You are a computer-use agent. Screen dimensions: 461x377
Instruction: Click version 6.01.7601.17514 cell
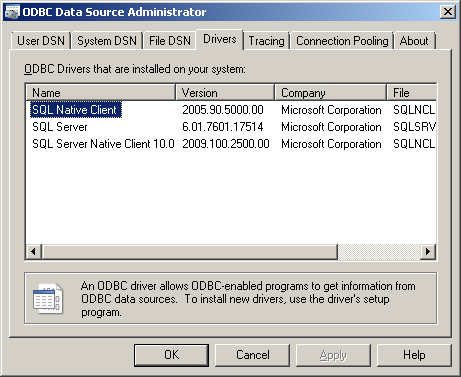[223, 127]
